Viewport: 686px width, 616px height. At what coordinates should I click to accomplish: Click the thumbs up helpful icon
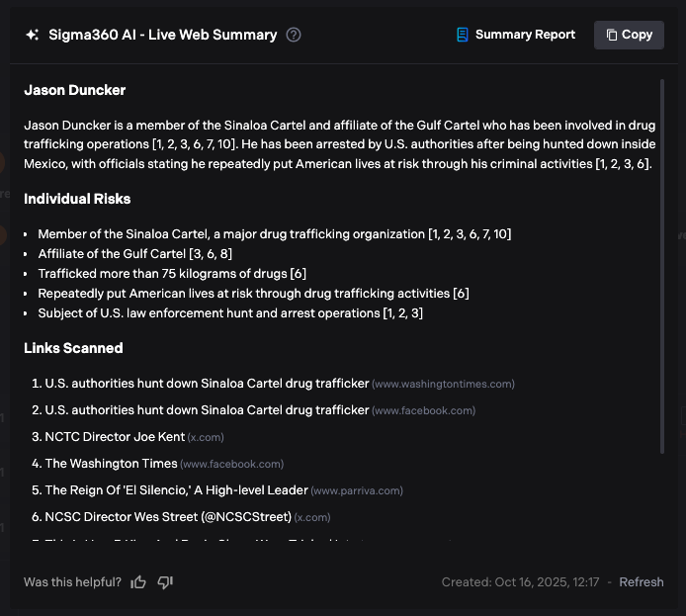[138, 582]
